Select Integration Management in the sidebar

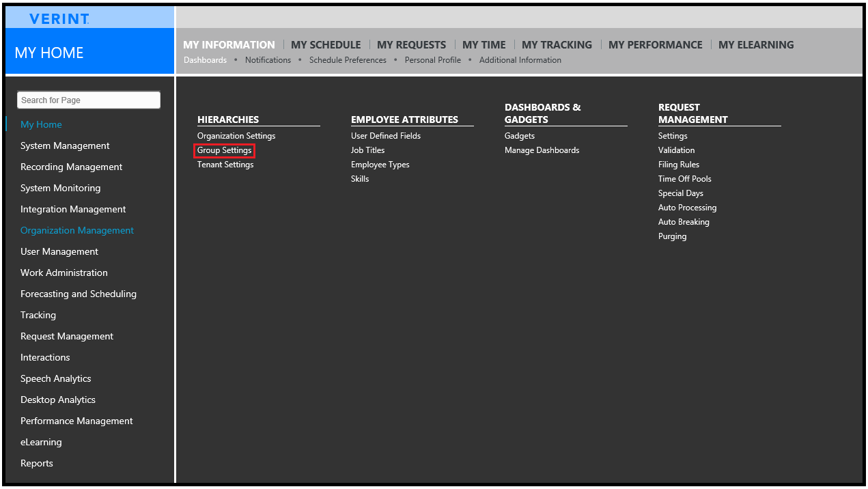[73, 209]
